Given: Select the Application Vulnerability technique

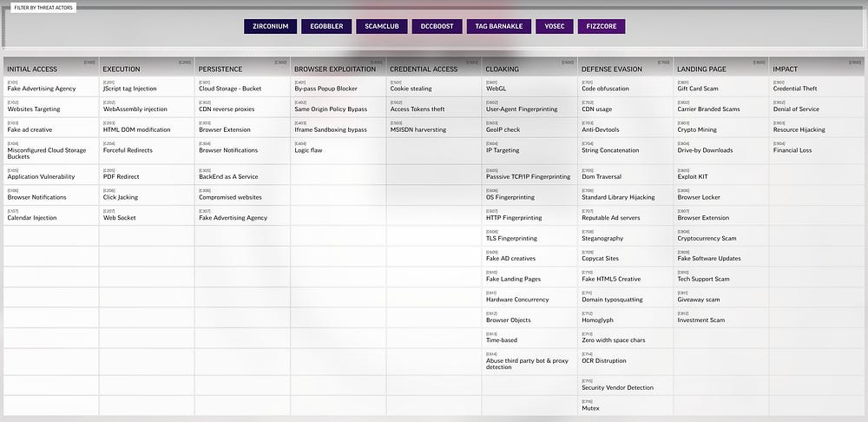Looking at the screenshot, I should coord(51,175).
